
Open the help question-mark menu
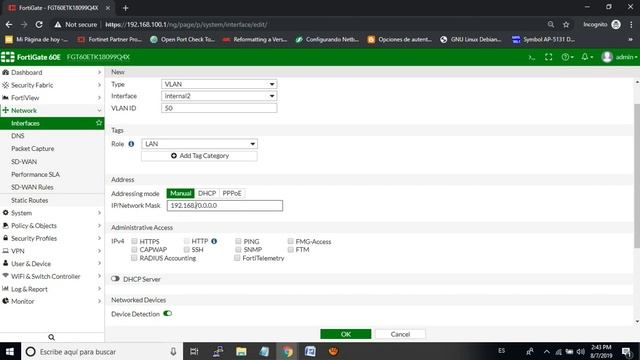tap(567, 57)
